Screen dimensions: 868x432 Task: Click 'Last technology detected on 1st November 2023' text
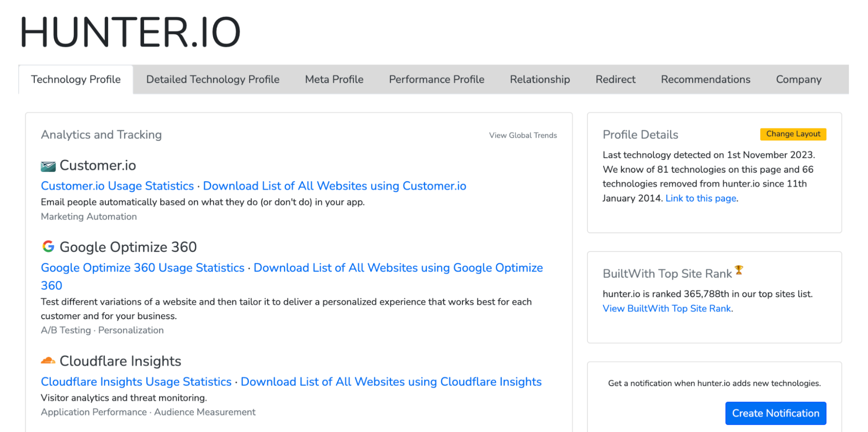pos(709,155)
